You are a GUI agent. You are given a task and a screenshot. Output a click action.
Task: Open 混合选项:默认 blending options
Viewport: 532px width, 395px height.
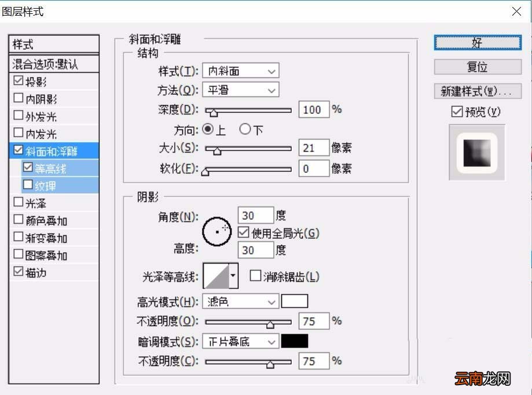tap(54, 64)
